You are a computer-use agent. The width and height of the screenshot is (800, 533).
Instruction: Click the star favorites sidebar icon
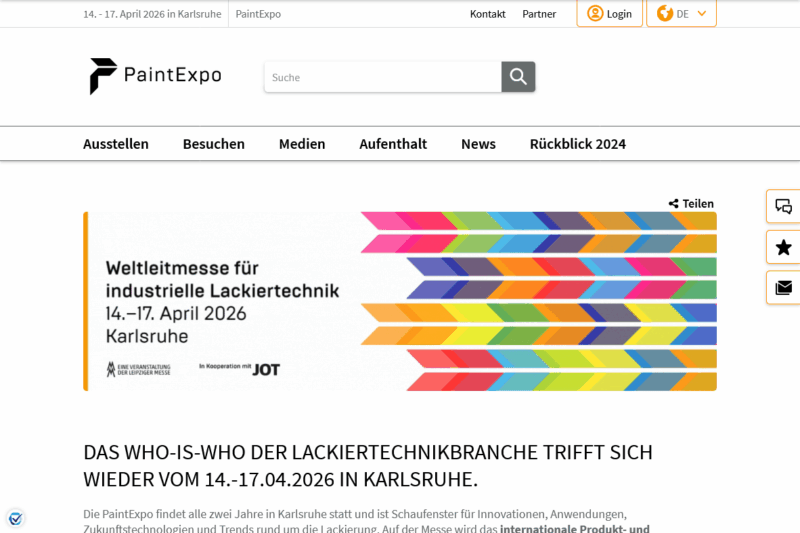pyautogui.click(x=783, y=247)
